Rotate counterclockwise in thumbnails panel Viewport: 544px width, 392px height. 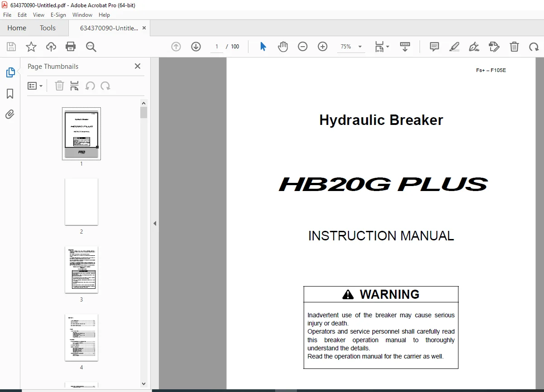[x=90, y=86]
